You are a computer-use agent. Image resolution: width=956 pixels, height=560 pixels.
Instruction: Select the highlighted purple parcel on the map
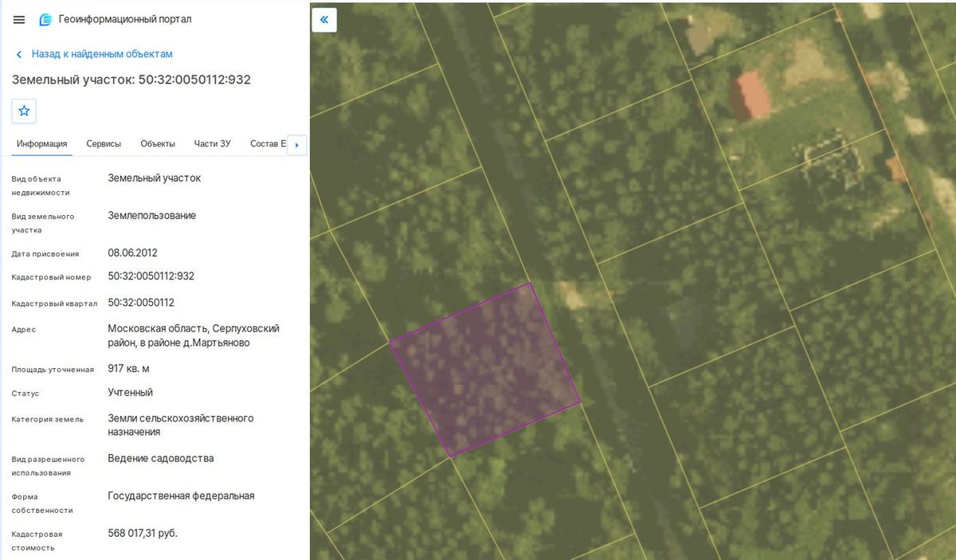pyautogui.click(x=484, y=370)
